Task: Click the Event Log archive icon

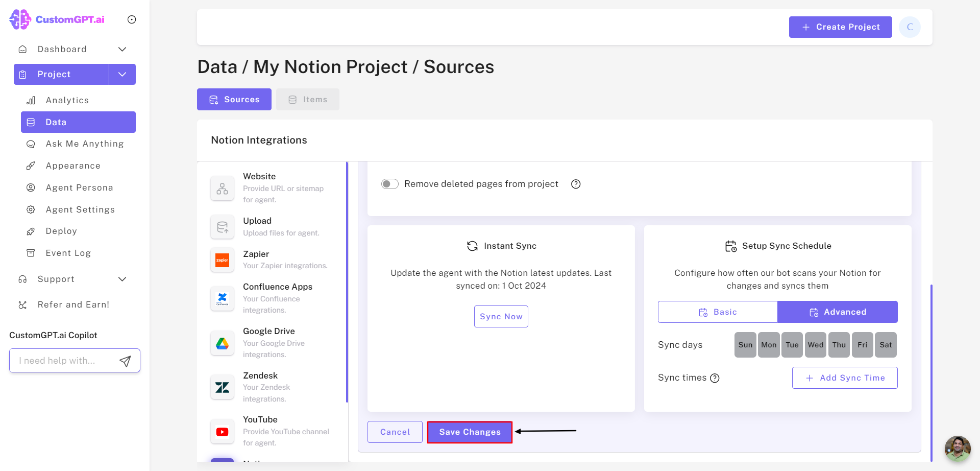Action: pyautogui.click(x=31, y=253)
